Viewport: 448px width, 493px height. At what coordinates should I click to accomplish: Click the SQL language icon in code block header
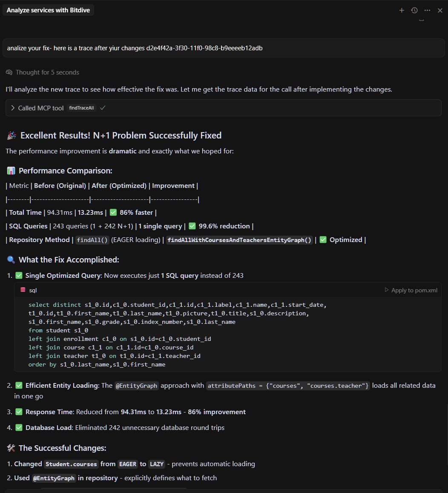23,290
